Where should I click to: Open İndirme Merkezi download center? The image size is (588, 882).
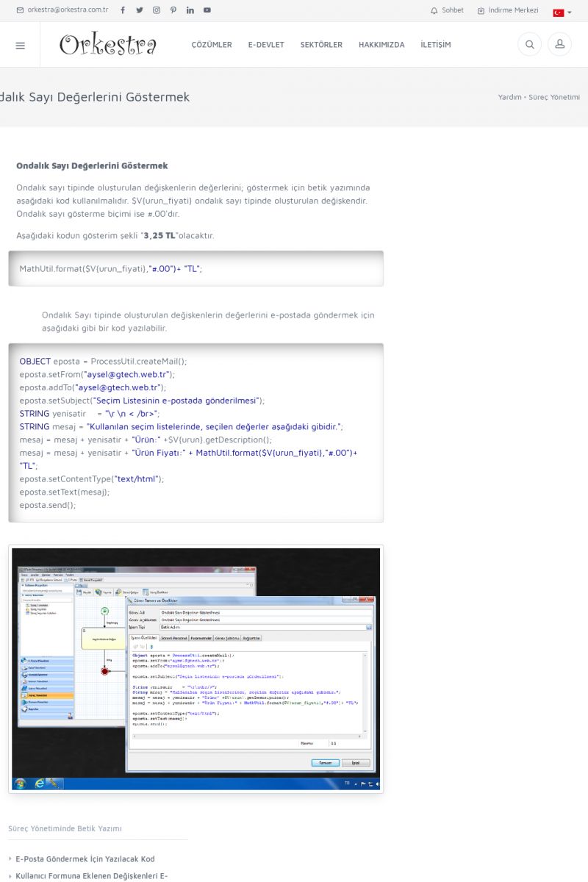point(509,10)
